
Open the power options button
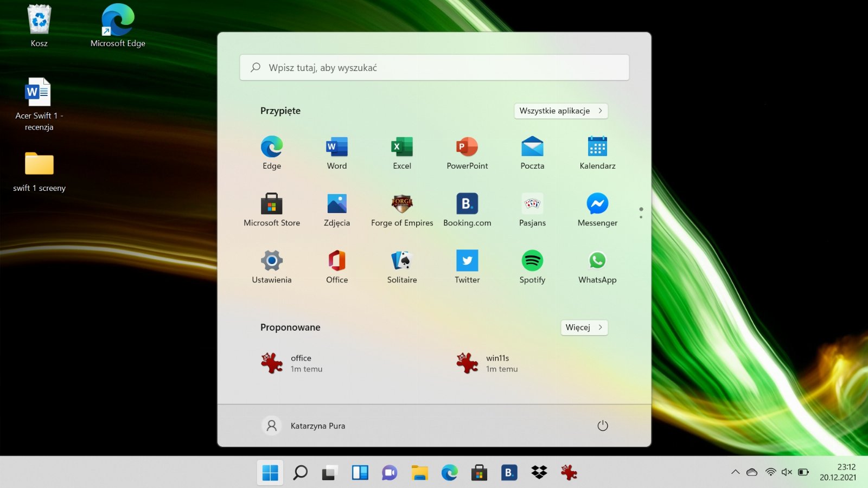(603, 426)
